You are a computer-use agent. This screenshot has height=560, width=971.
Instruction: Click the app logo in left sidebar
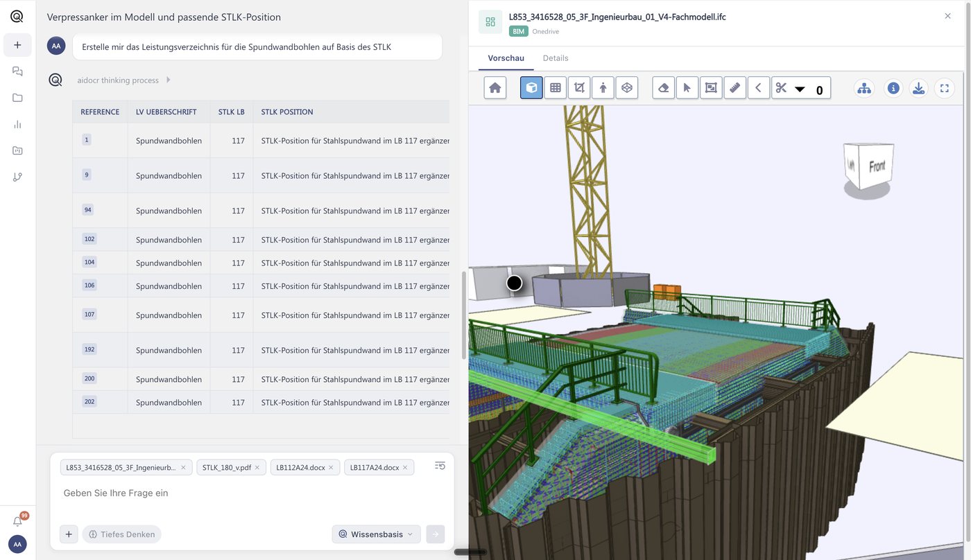click(x=17, y=17)
